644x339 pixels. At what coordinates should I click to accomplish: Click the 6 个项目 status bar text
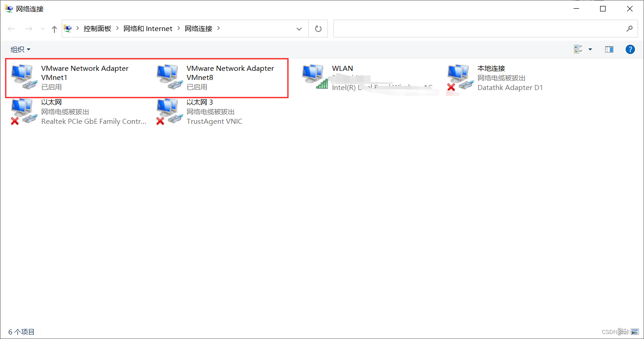(21, 332)
